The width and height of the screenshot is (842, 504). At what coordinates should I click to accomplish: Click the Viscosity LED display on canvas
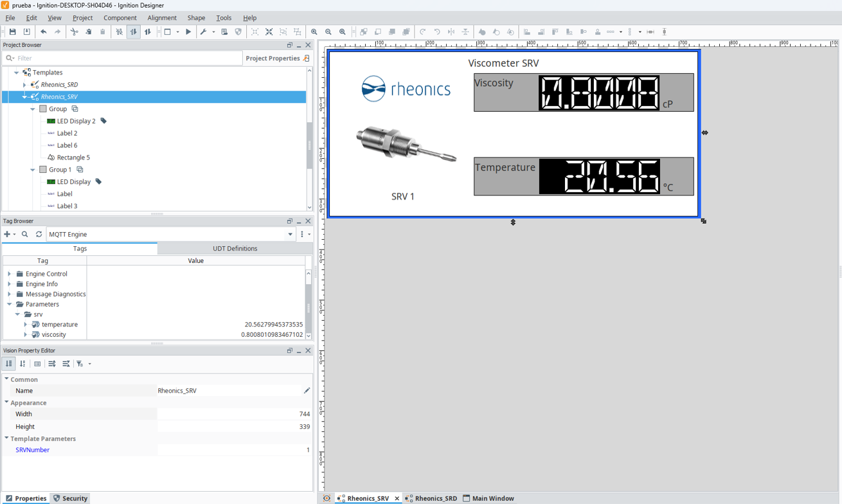599,93
